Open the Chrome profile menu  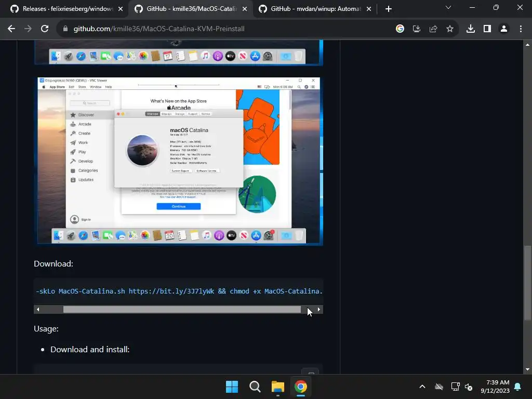click(504, 29)
